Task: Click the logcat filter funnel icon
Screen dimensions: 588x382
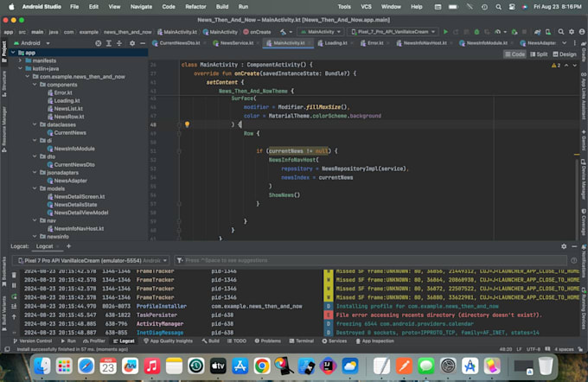Action: coord(180,260)
